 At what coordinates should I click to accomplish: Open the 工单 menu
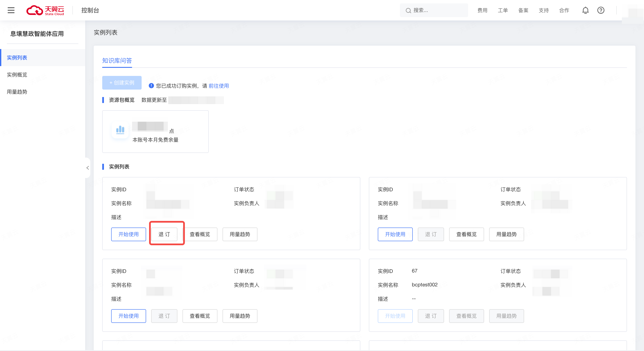(503, 10)
